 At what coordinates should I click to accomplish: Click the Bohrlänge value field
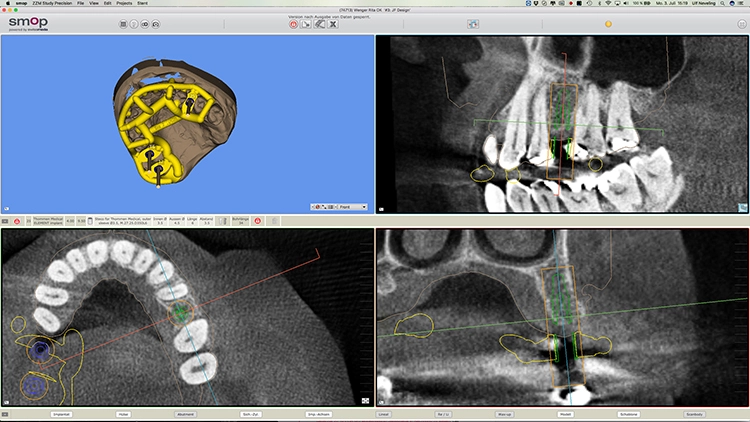[x=241, y=221]
